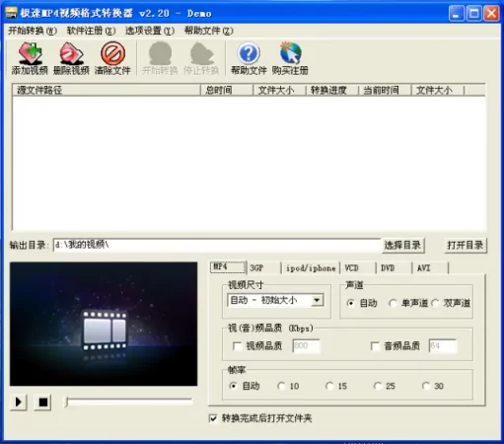
Task: Enable the 视频品质 checkbox
Action: (237, 346)
